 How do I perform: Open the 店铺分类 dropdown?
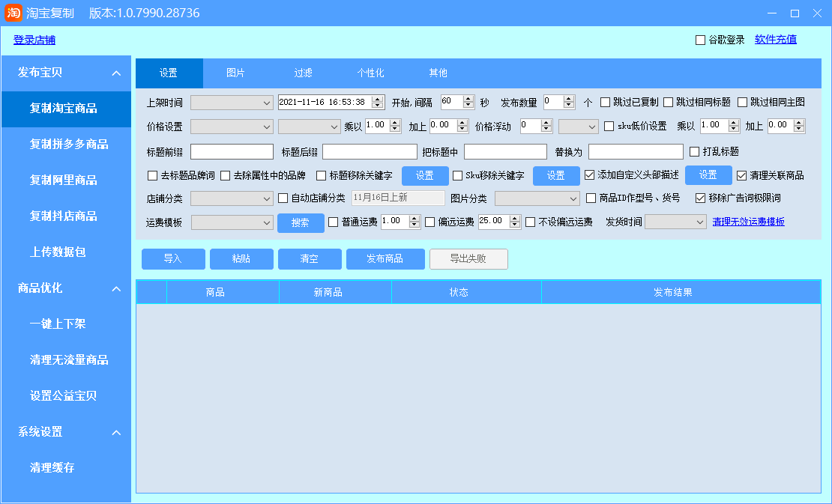(232, 198)
